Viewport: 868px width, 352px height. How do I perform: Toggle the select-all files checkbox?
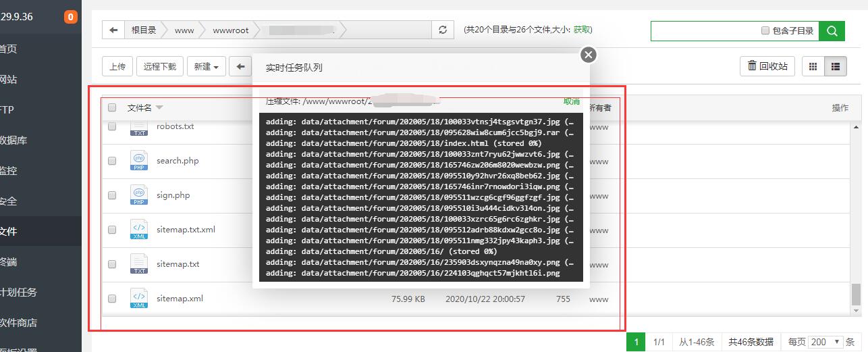[112, 107]
